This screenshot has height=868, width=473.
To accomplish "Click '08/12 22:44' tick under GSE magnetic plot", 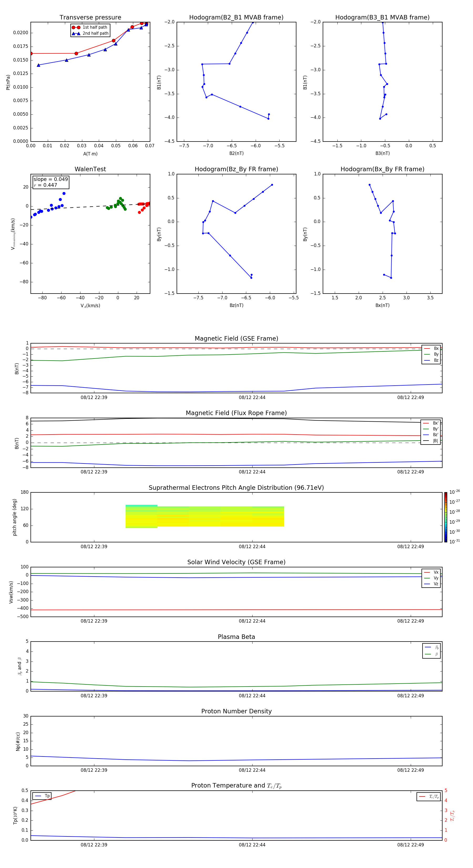I will point(252,398).
